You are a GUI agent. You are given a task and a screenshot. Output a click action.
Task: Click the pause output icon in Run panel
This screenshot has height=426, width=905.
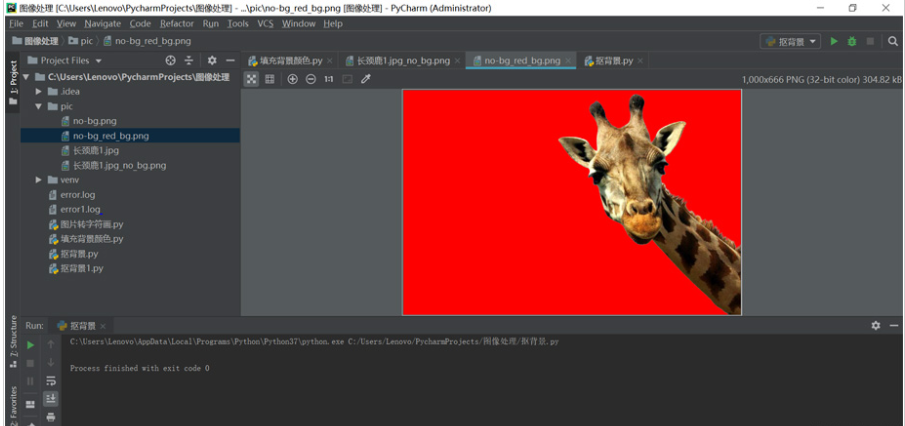tap(31, 381)
